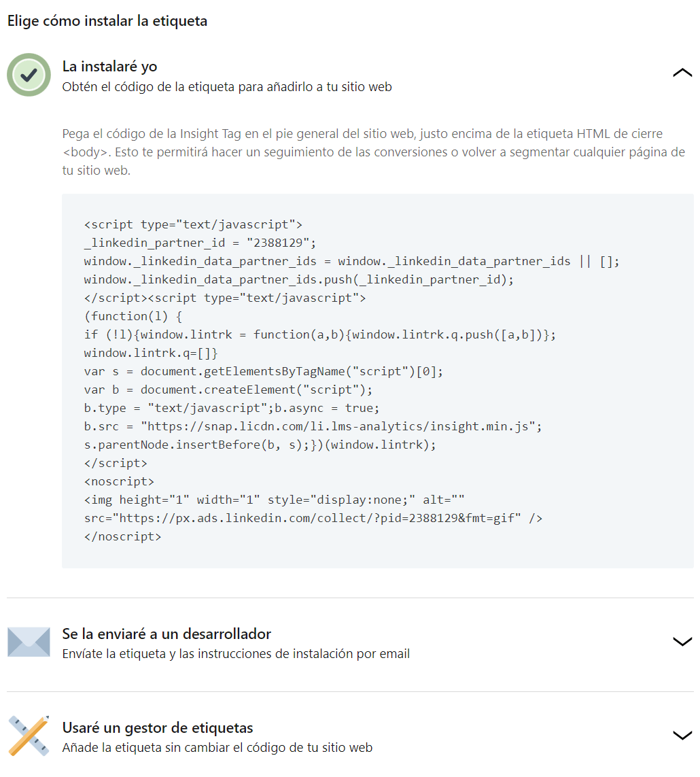Expand 'Se la enviaré a un desarrollador'

tap(682, 641)
